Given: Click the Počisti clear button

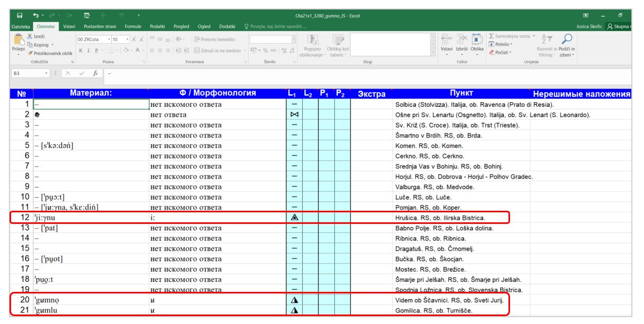Looking at the screenshot, I should click(x=499, y=53).
